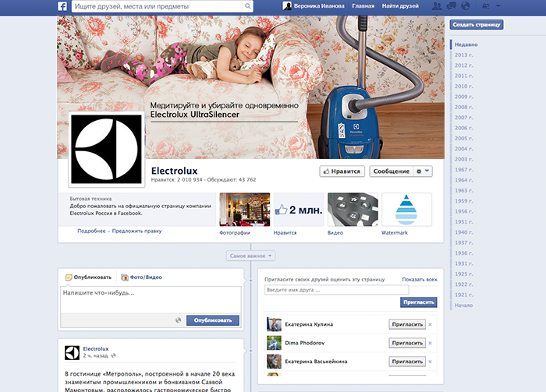Dismiss Dima Phodorov suggestion with X
Screen dimensions: 546x392
coord(431,343)
